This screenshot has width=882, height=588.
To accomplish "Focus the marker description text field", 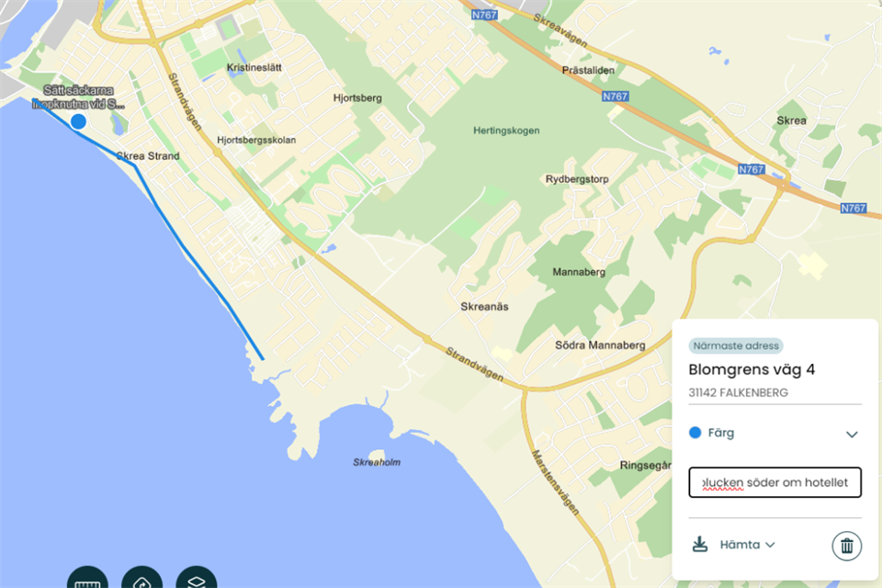I will pyautogui.click(x=775, y=482).
